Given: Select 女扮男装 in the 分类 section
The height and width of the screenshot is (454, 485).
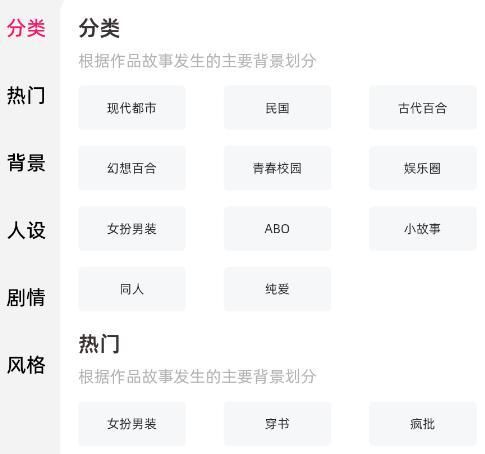Looking at the screenshot, I should (x=132, y=229).
